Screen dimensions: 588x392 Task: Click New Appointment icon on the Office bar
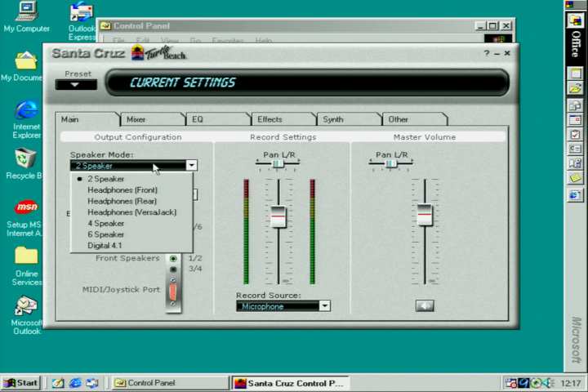(576, 120)
